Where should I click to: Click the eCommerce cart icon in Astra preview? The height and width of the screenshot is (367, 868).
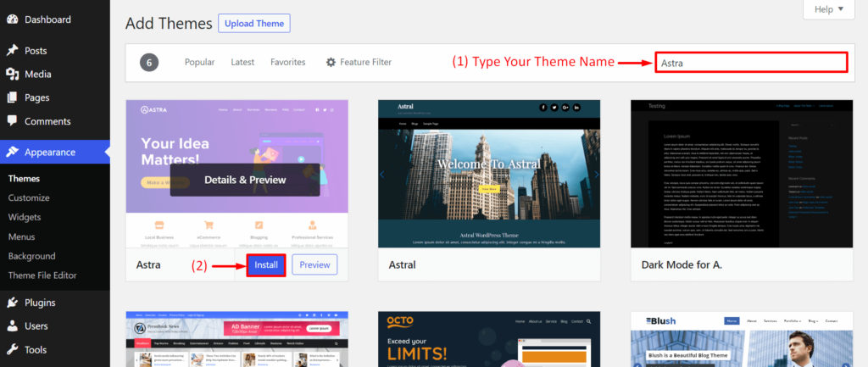pyautogui.click(x=209, y=225)
